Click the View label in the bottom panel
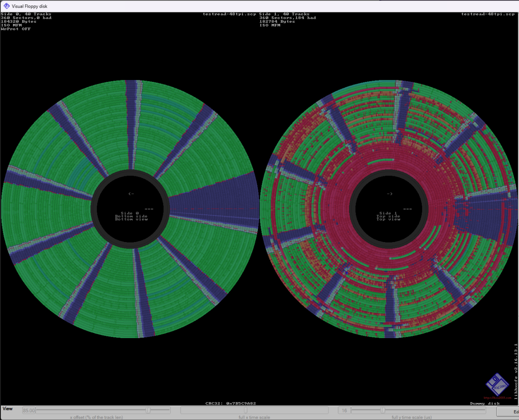 point(8,409)
